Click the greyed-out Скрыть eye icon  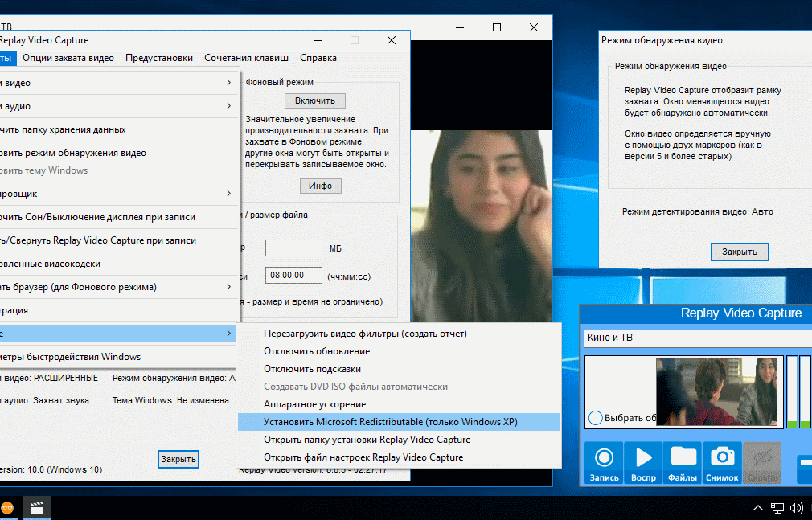pyautogui.click(x=762, y=462)
